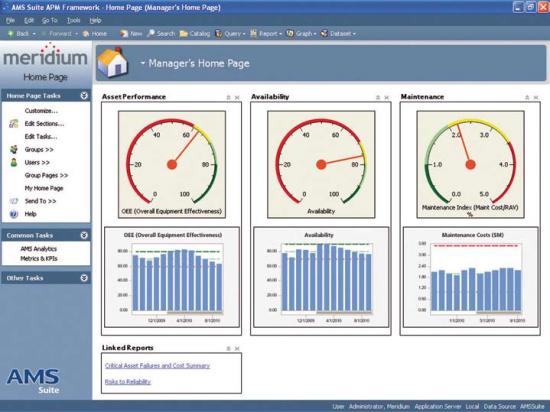Click the house icon beside page title

click(x=112, y=62)
